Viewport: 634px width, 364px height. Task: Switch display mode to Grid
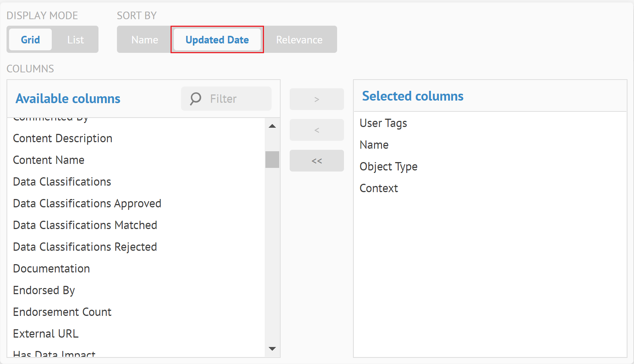pyautogui.click(x=30, y=39)
